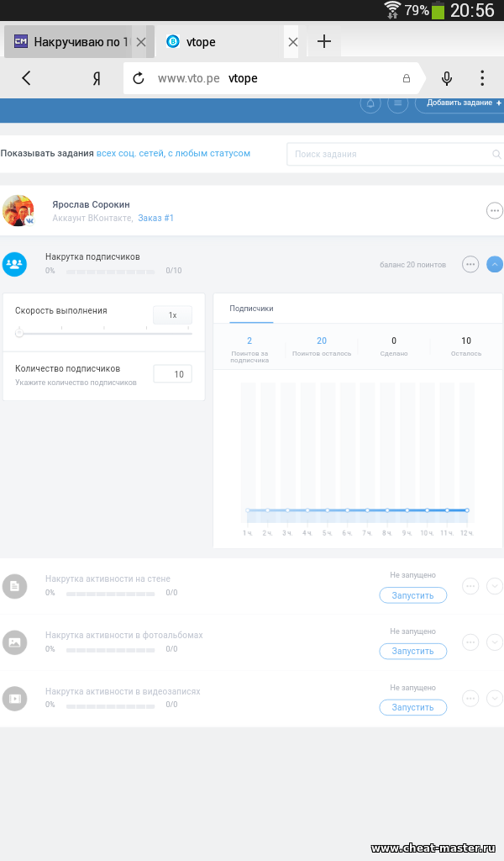The width and height of the screenshot is (504, 861).
Task: Click the Скорость выполнения slider handle
Action: click(x=19, y=333)
